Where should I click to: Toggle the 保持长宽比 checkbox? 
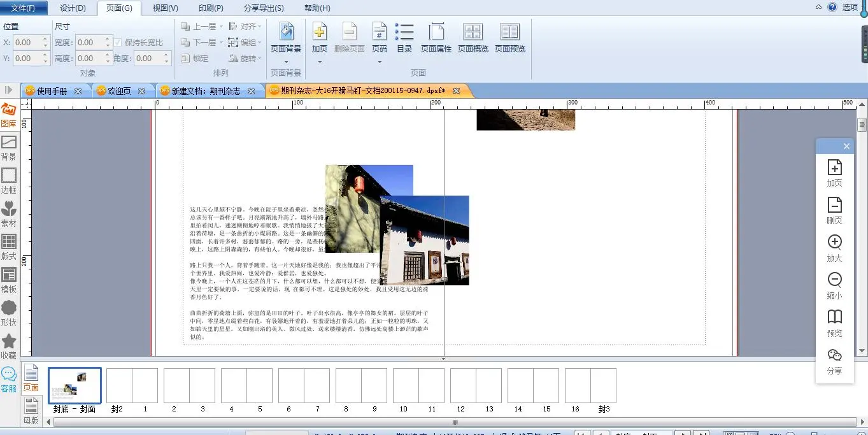point(118,43)
